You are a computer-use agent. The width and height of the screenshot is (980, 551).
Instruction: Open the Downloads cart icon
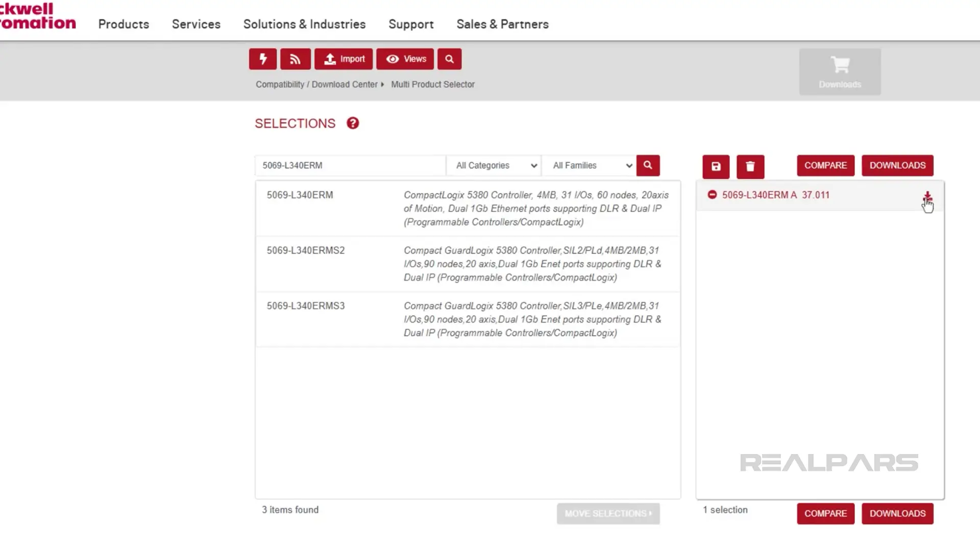tap(840, 72)
